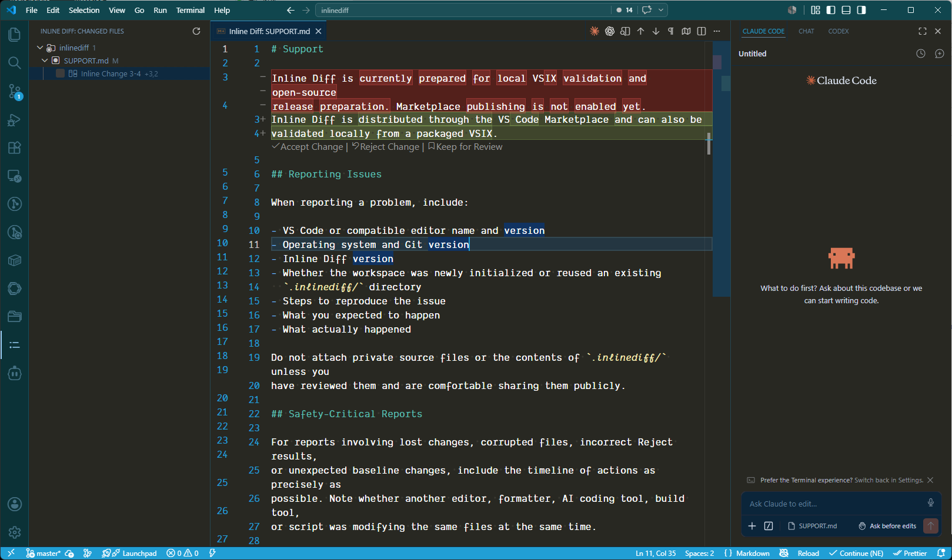The width and height of the screenshot is (952, 560).
Task: Click Reload in status bar
Action: click(808, 553)
